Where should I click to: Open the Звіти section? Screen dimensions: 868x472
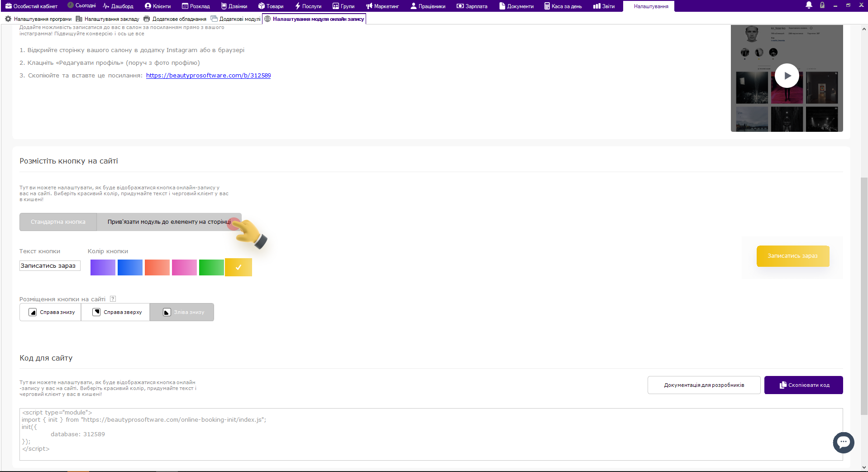(604, 6)
